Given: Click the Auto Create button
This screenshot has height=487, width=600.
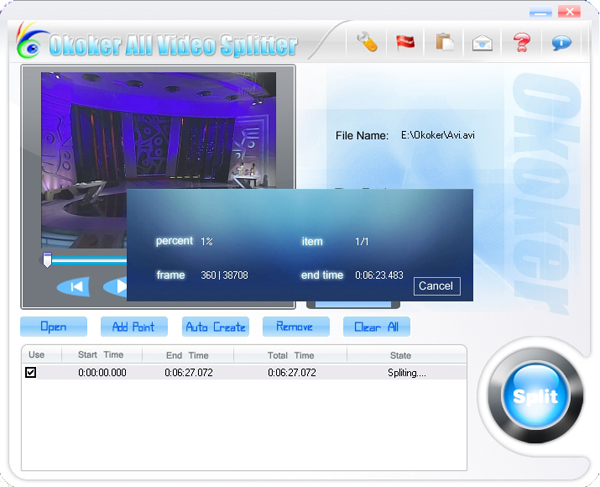Looking at the screenshot, I should 215,327.
